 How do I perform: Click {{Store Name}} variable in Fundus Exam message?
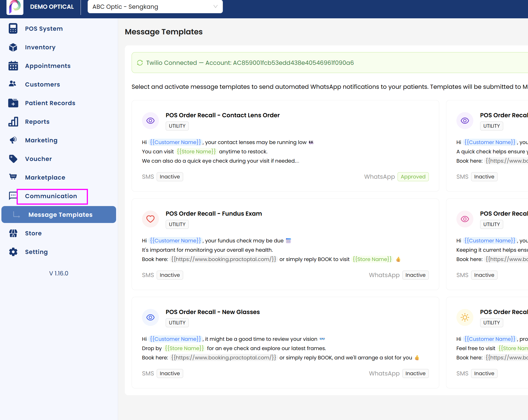[372, 259]
